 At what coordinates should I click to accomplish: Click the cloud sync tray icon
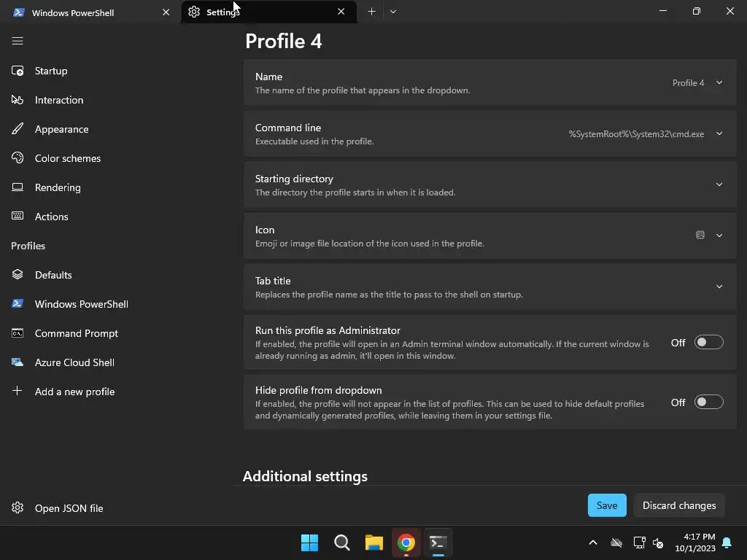point(616,542)
